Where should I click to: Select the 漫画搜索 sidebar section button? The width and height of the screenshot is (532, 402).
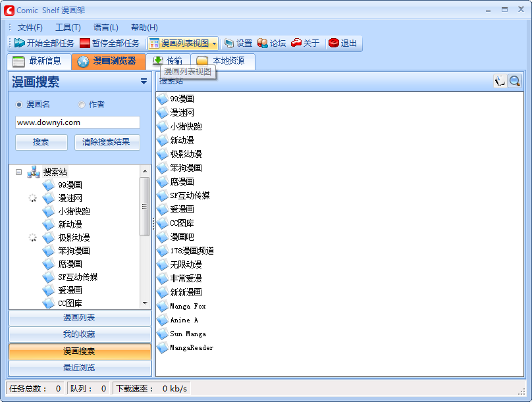pyautogui.click(x=80, y=351)
